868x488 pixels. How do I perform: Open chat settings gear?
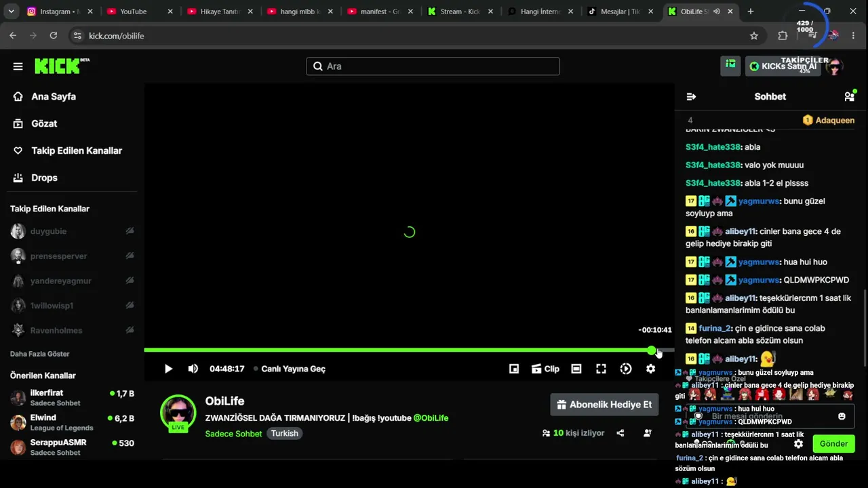799,444
